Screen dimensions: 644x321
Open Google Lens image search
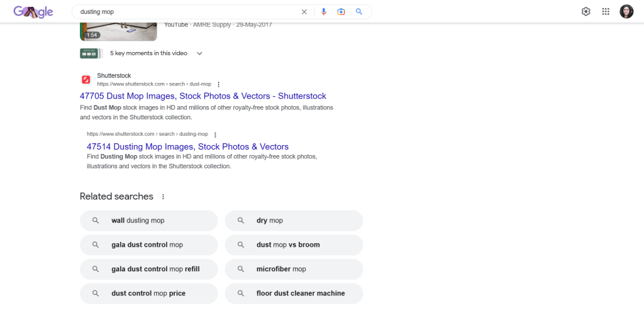coord(341,12)
